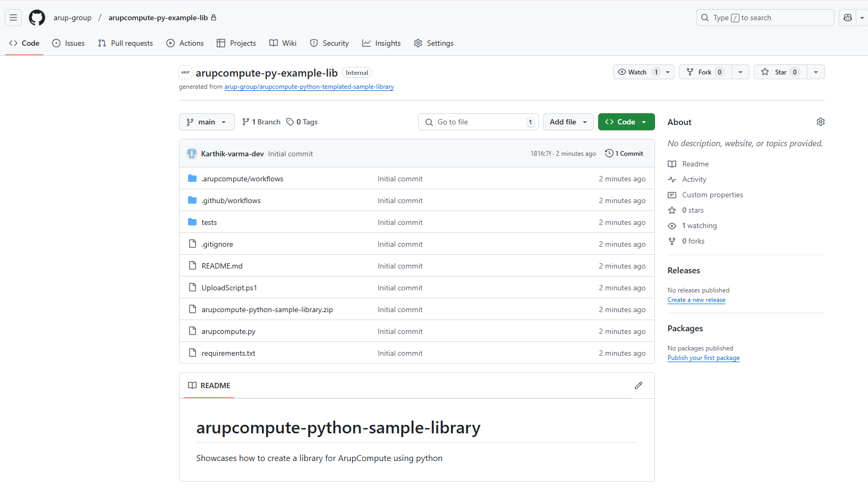Image resolution: width=868 pixels, height=486 pixels.
Task: Open the .arupcompute/workflows folder
Action: click(x=242, y=179)
